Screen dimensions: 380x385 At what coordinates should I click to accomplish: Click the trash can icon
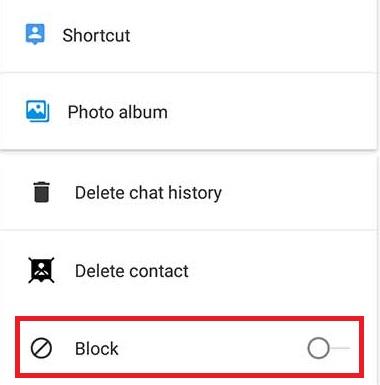pyautogui.click(x=42, y=192)
